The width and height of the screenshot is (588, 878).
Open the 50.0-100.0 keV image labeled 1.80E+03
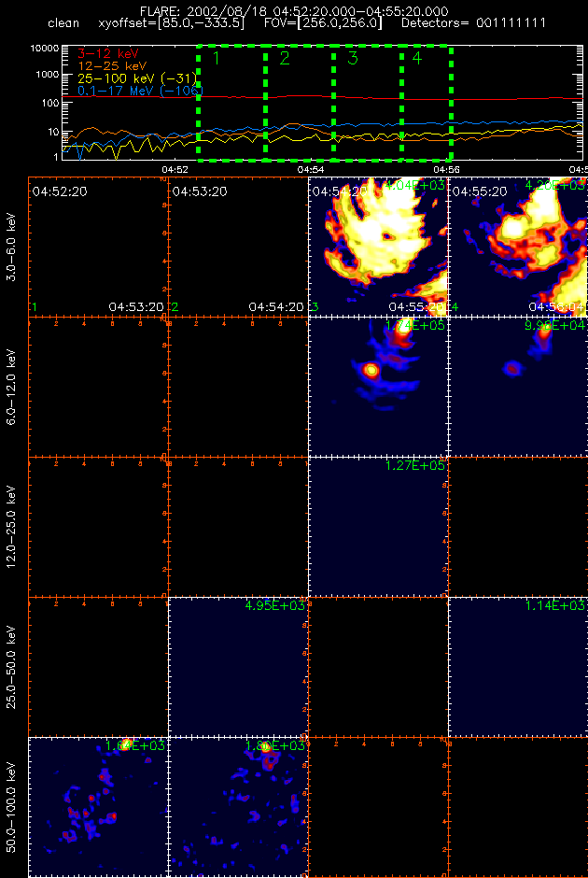tap(238, 807)
